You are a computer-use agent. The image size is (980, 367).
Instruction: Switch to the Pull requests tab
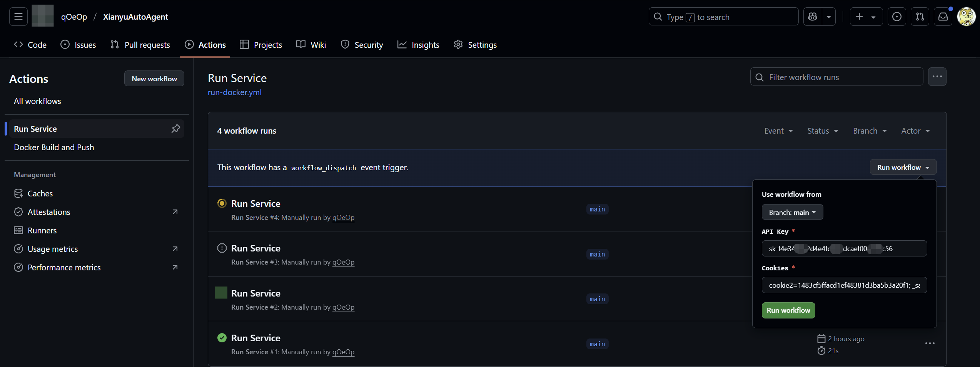pos(140,45)
